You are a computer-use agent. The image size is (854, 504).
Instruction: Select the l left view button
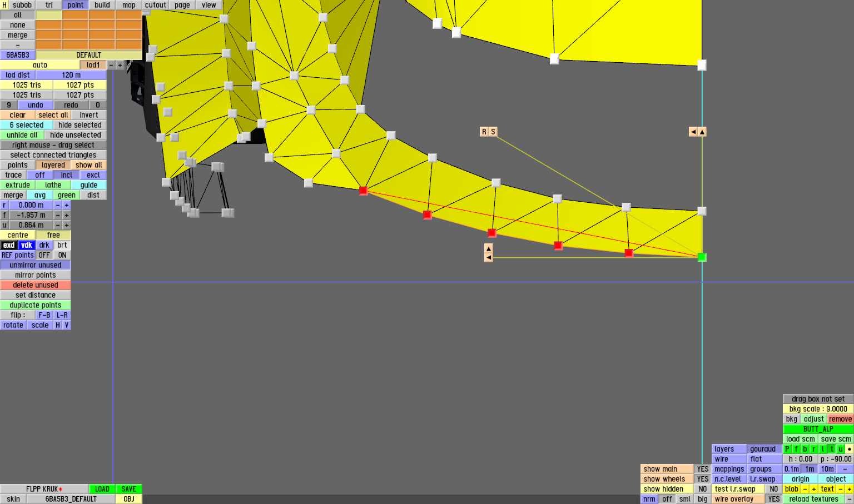click(823, 449)
